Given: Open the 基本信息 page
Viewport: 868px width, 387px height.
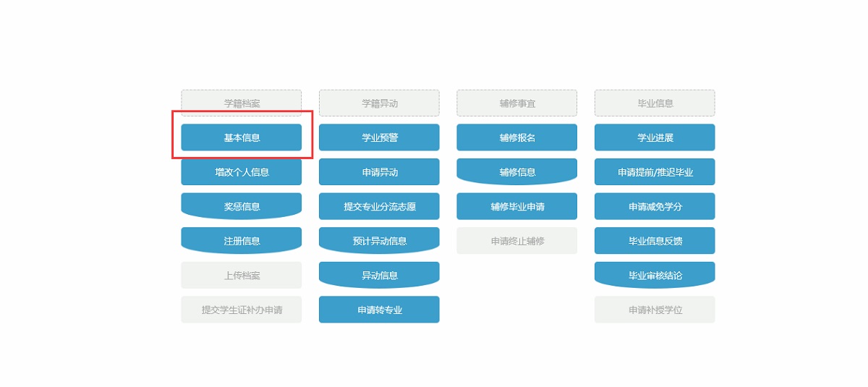Looking at the screenshot, I should 241,137.
